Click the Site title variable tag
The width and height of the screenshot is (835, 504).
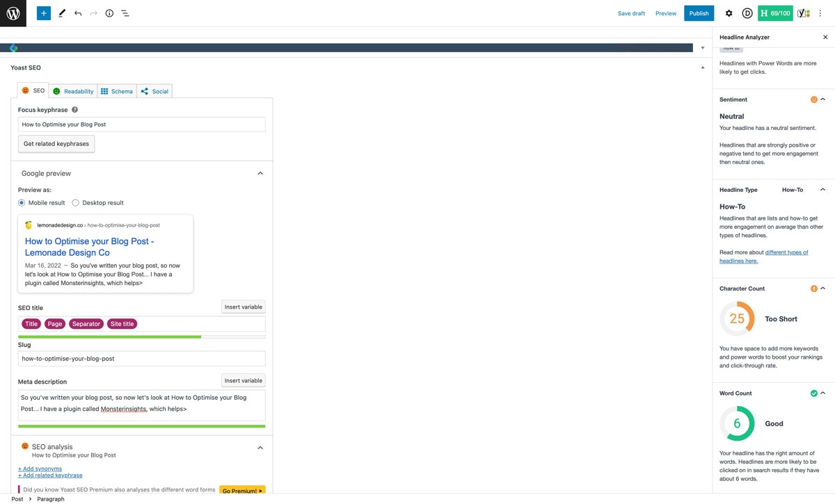click(122, 324)
